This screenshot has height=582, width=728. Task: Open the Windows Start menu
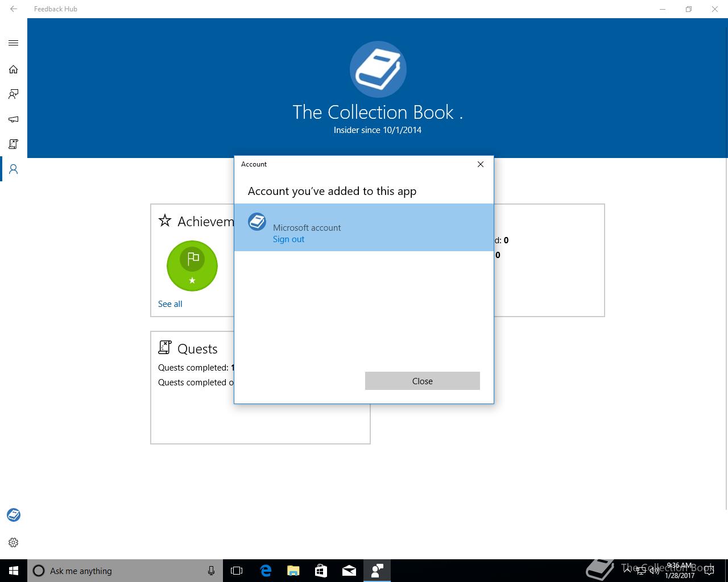(x=14, y=571)
